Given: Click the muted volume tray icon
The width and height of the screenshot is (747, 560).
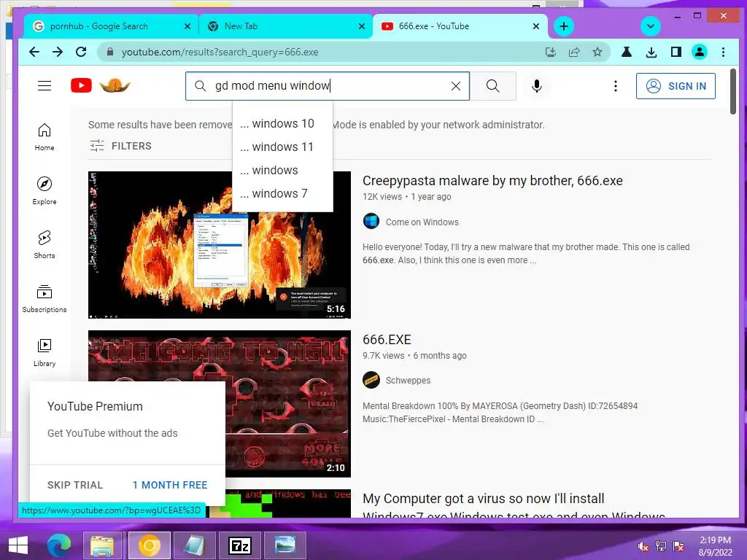Looking at the screenshot, I should click(x=643, y=546).
